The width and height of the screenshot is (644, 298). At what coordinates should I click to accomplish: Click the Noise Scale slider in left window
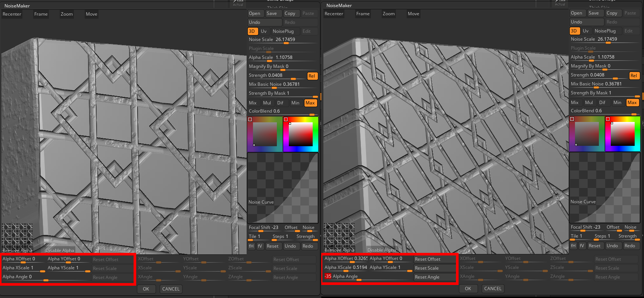pyautogui.click(x=282, y=40)
